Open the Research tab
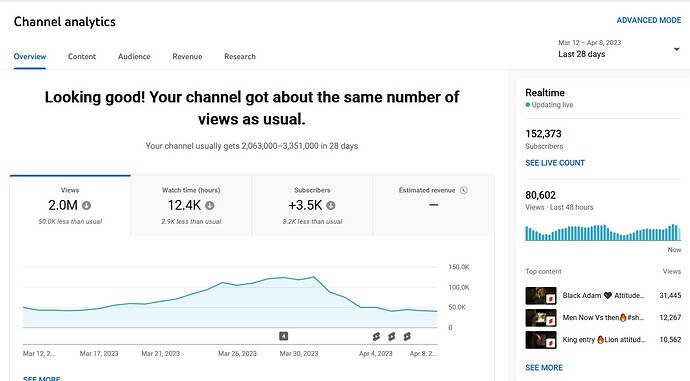The width and height of the screenshot is (690, 381). [240, 56]
